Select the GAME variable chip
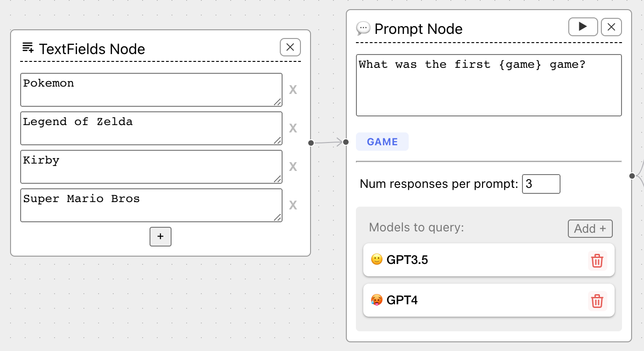This screenshot has height=351, width=644. [382, 142]
